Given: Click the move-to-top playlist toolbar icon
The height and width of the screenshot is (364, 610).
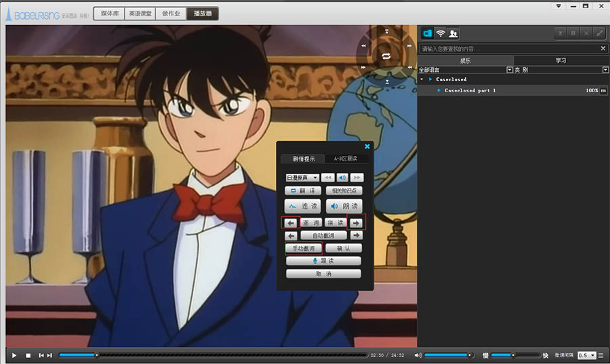Looking at the screenshot, I should (561, 33).
